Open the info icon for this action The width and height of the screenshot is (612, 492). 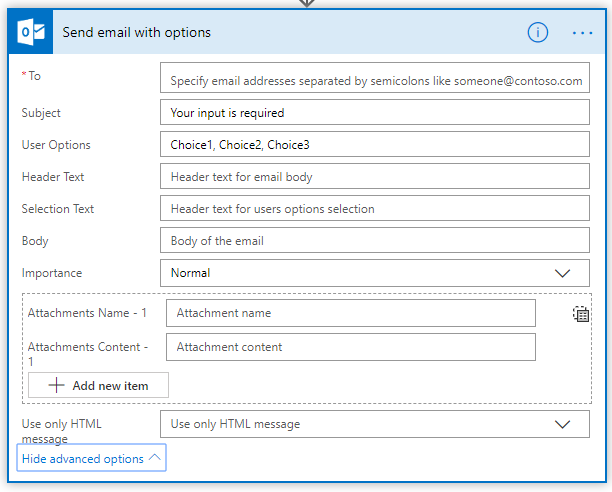tap(538, 32)
